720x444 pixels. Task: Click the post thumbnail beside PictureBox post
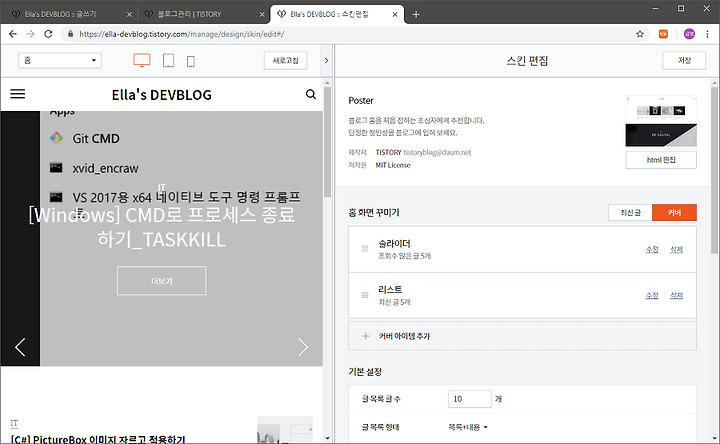[x=285, y=430]
